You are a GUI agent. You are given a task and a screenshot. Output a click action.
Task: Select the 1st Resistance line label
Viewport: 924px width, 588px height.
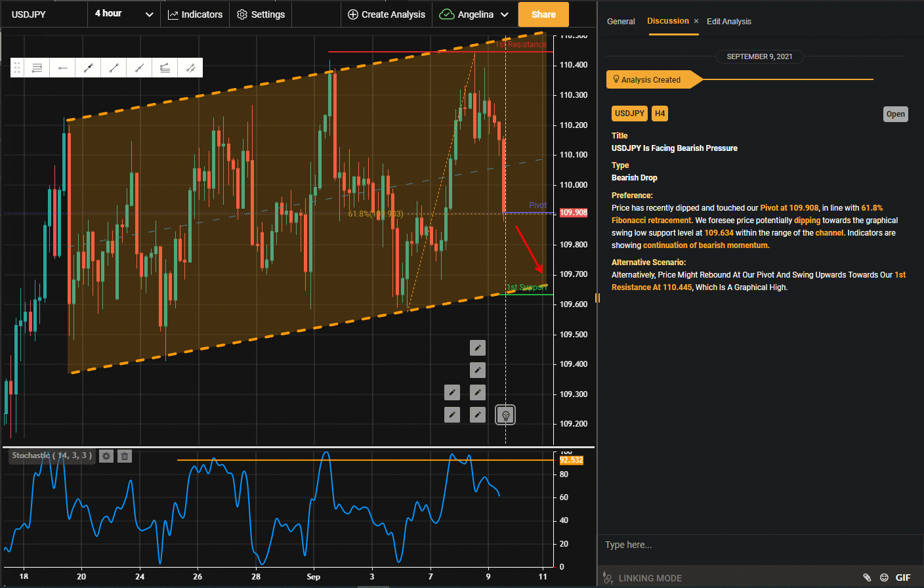pyautogui.click(x=521, y=45)
